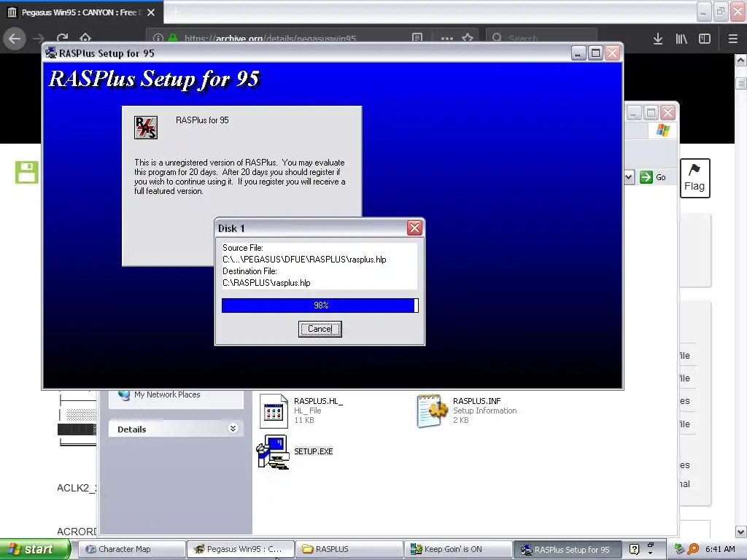Viewport: 747px width, 560px height.
Task: Click the RASPlus logo icon in the info panel
Action: coord(146,128)
